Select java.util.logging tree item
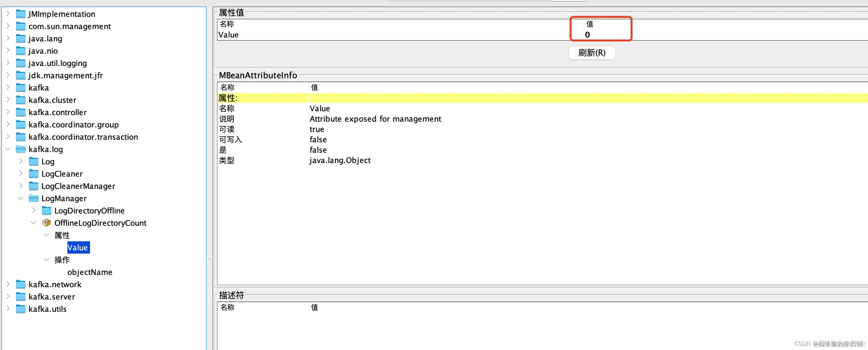 coord(57,63)
